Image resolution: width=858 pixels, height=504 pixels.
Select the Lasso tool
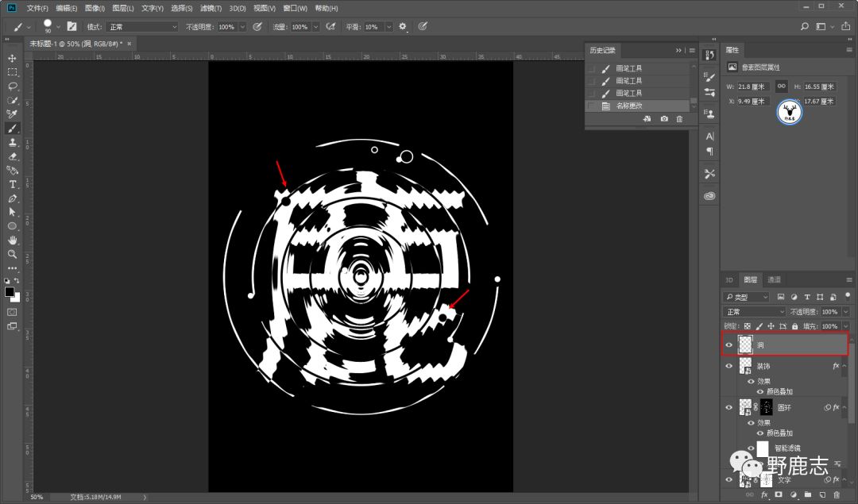[x=12, y=87]
